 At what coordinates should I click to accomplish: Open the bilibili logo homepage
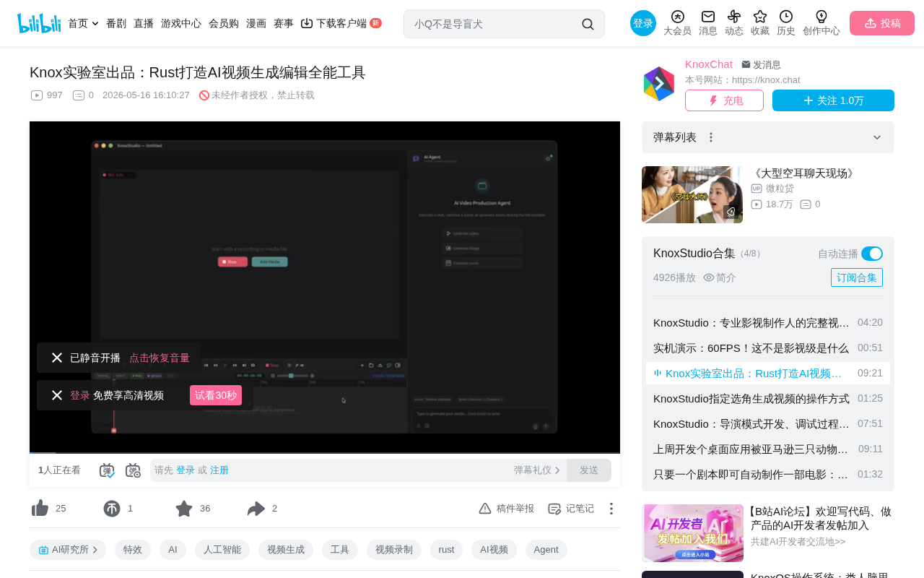(x=39, y=23)
